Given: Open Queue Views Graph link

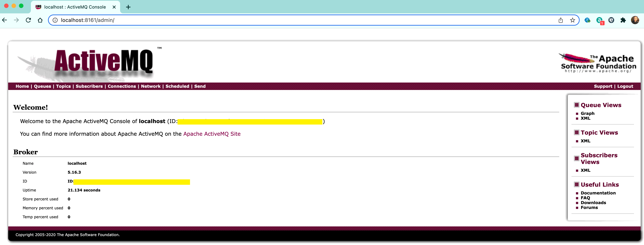Looking at the screenshot, I should click(587, 114).
